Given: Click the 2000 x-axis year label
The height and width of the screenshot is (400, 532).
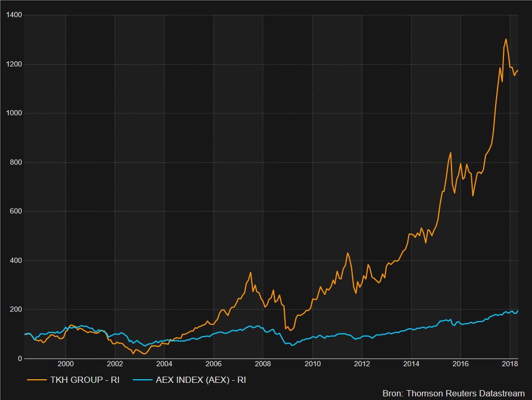Looking at the screenshot, I should (65, 364).
